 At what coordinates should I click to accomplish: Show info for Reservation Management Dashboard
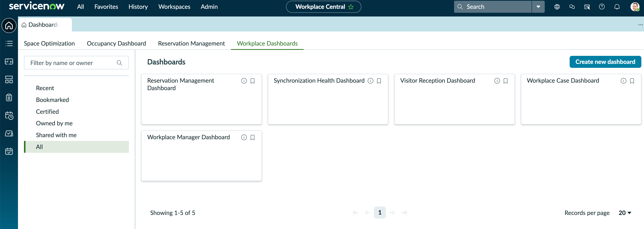coord(244,81)
